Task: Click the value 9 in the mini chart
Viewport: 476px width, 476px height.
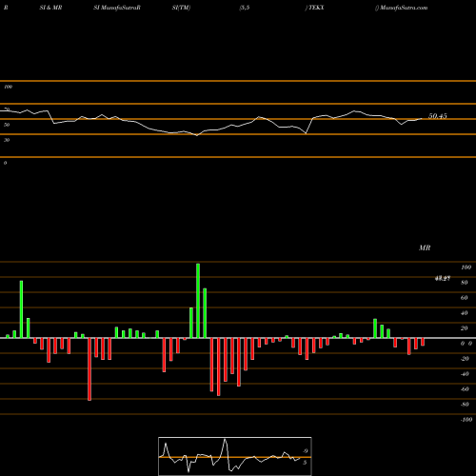Action: click(x=306, y=451)
